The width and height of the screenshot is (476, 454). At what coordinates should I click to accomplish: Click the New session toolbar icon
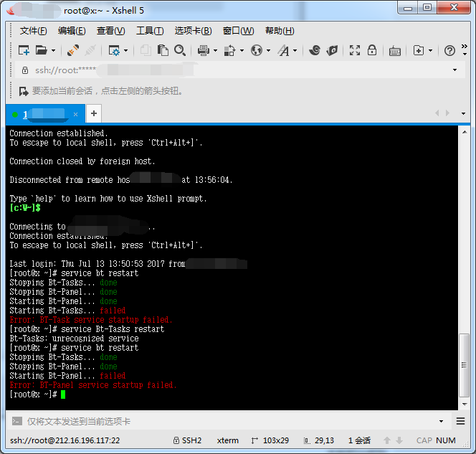click(x=24, y=50)
